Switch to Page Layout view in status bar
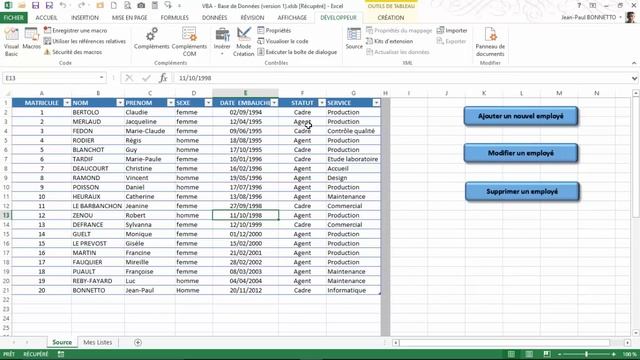 529,354
